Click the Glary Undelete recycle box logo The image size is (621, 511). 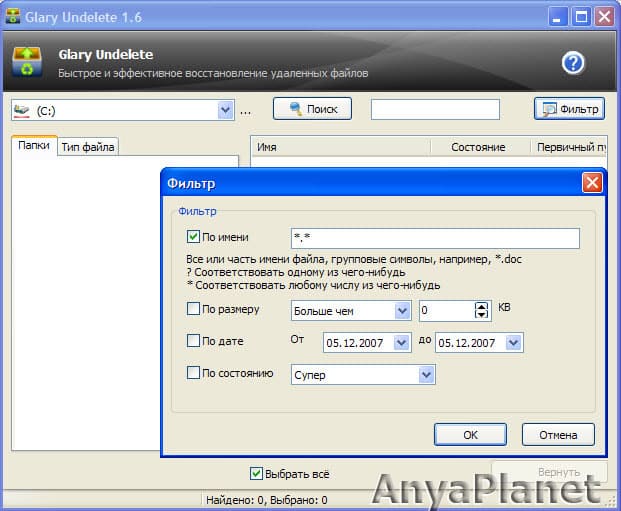27,61
